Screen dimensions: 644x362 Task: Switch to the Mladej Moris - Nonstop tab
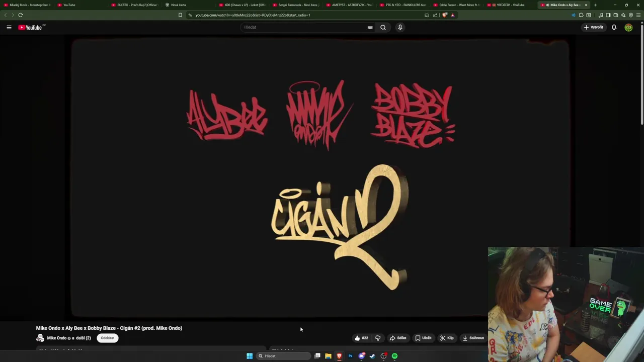click(28, 5)
